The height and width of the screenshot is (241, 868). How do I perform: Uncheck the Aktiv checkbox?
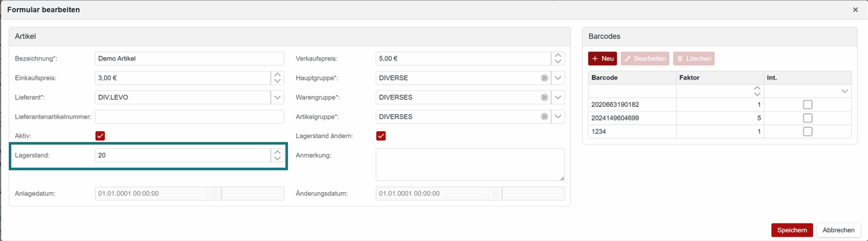100,136
